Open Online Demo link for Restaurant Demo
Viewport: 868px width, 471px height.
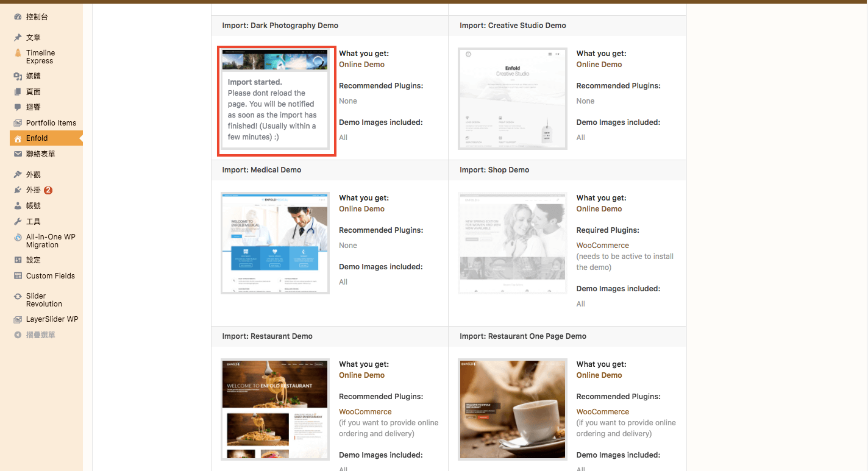(x=361, y=375)
